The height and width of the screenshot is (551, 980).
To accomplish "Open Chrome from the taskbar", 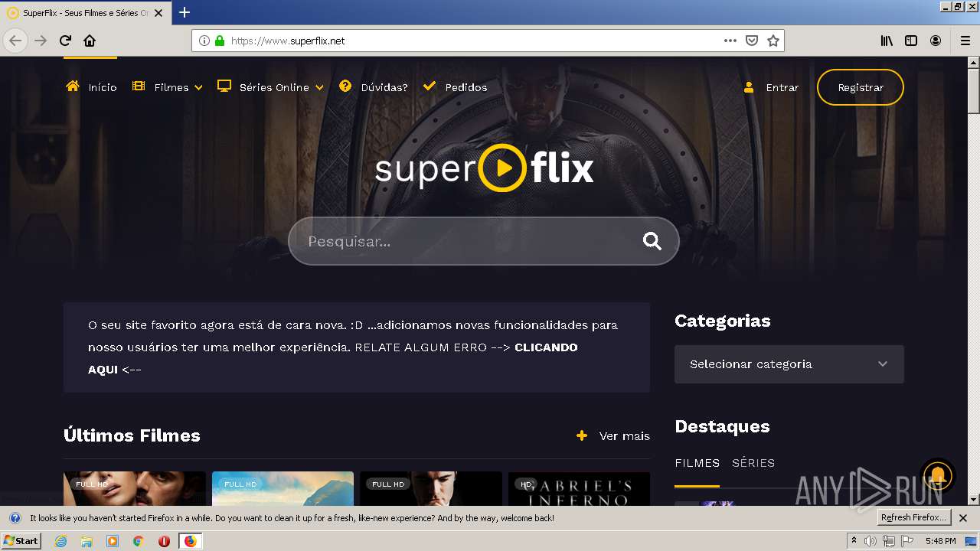I will click(138, 541).
